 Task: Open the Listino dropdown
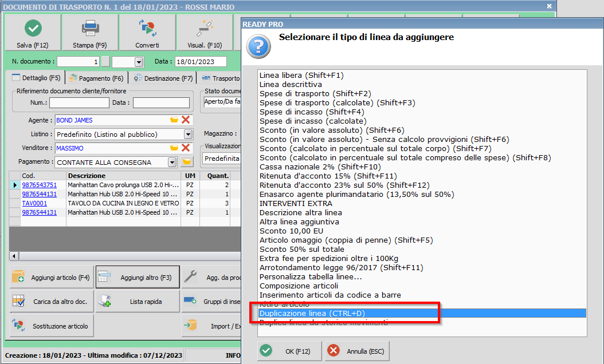pos(188,134)
